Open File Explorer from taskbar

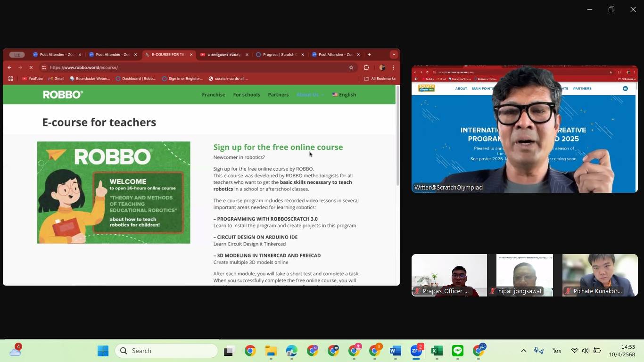[x=271, y=351]
